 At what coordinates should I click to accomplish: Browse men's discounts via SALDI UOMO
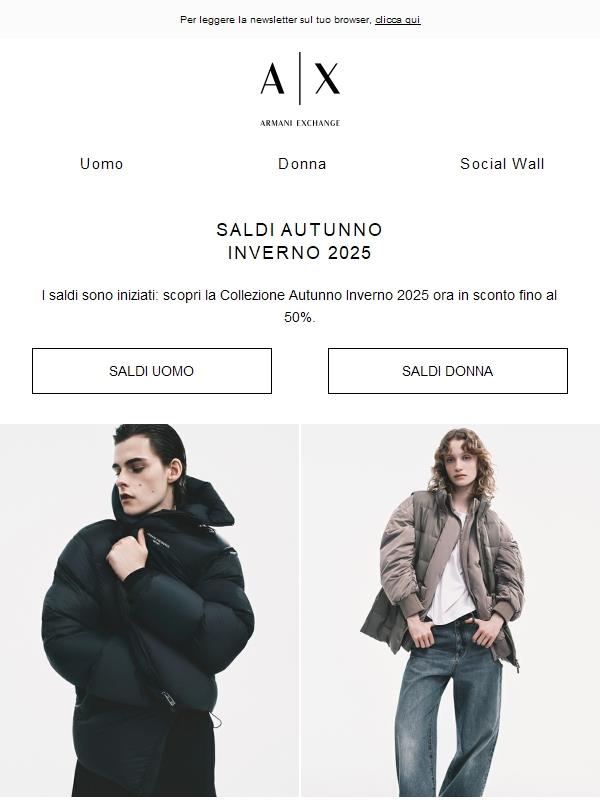153,371
